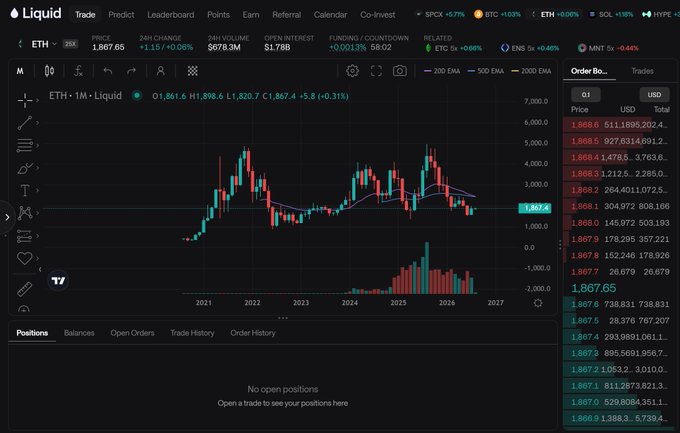Open the Referral page
Screen dimensions: 680x433
click(x=286, y=14)
